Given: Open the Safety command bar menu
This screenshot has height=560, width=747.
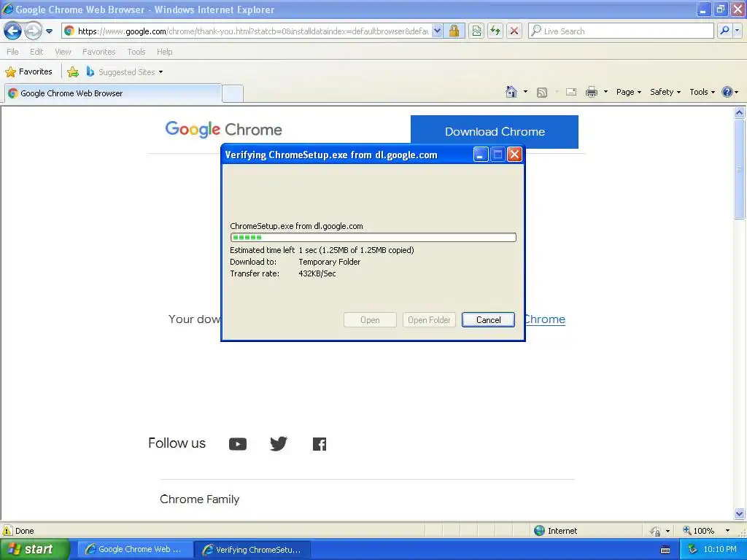Looking at the screenshot, I should (665, 92).
